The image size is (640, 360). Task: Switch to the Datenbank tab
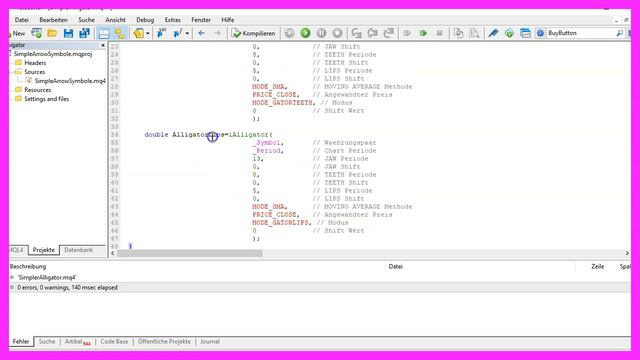click(78, 250)
